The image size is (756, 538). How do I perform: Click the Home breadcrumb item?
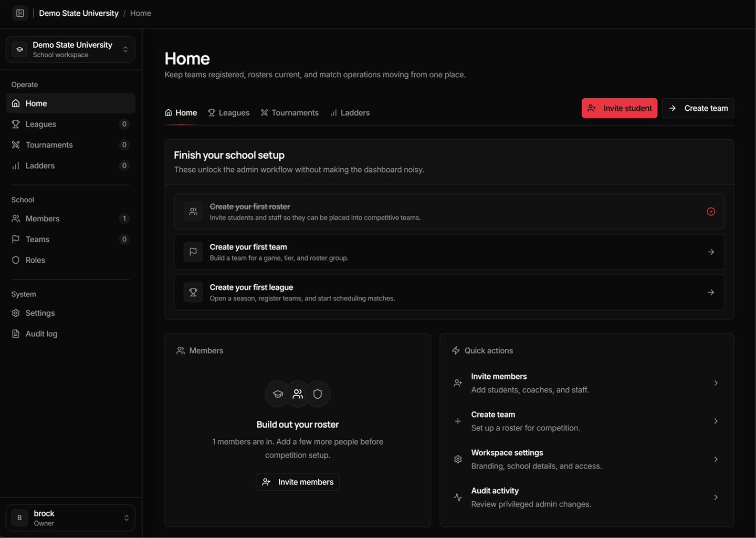(141, 13)
